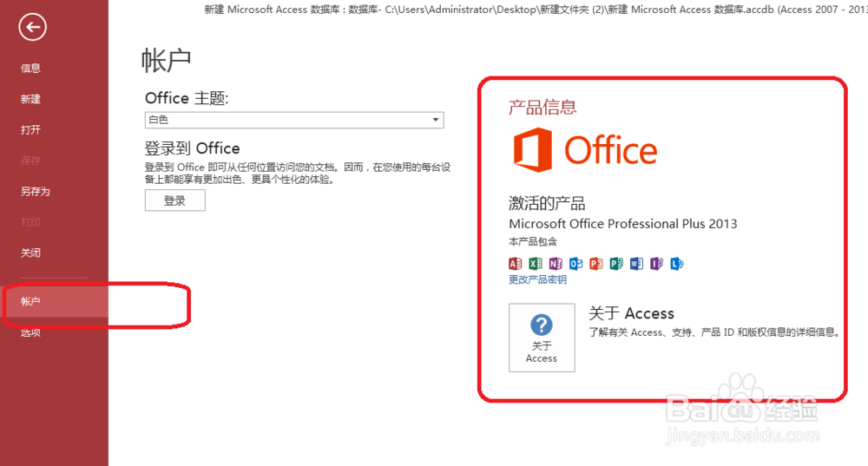This screenshot has height=466, width=868.
Task: Go to 打开 in the sidebar
Action: [x=31, y=130]
